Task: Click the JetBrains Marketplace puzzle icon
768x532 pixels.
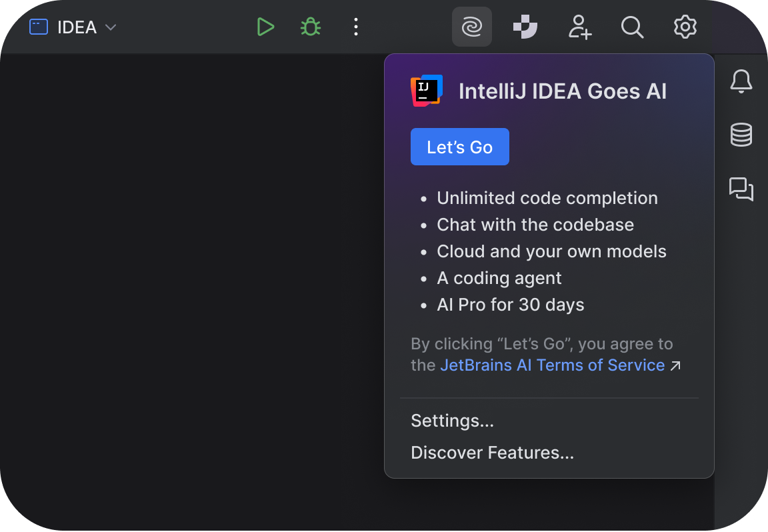Action: pos(525,27)
